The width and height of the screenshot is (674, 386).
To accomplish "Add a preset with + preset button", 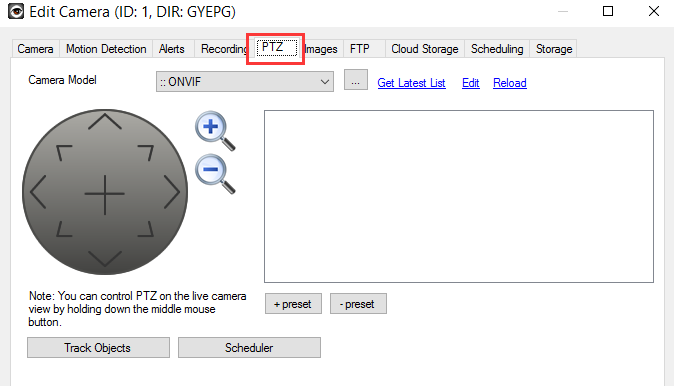I will [x=293, y=304].
